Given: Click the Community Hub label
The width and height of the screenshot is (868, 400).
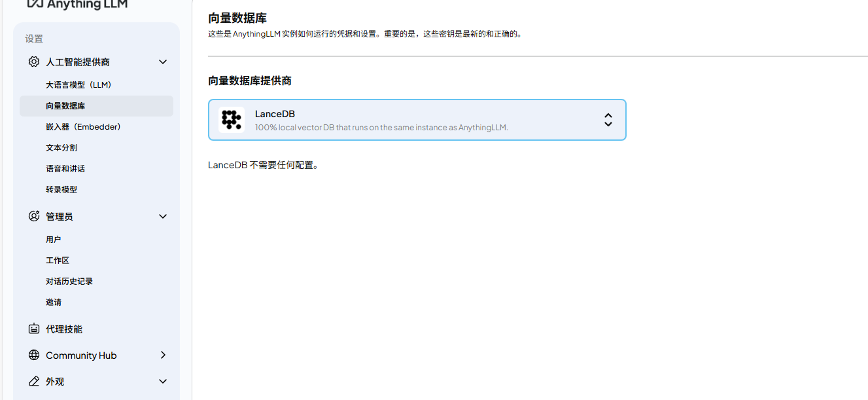Looking at the screenshot, I should (x=81, y=355).
